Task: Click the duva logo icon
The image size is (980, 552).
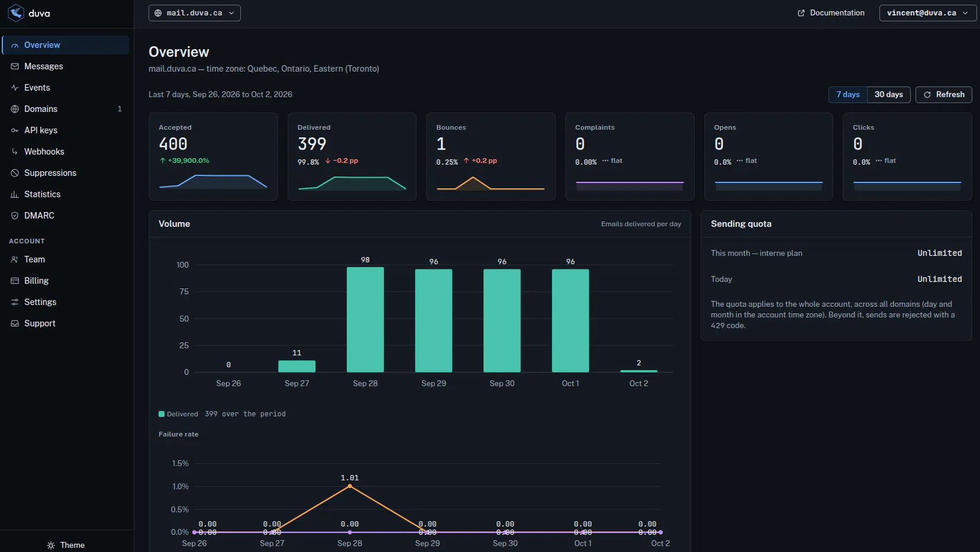Action: point(16,13)
